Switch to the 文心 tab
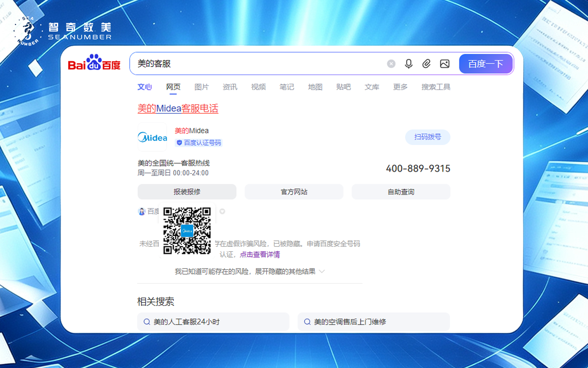 point(145,87)
